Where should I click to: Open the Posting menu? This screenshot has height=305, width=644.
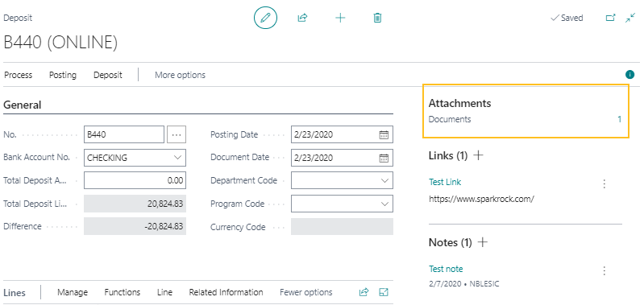(63, 75)
